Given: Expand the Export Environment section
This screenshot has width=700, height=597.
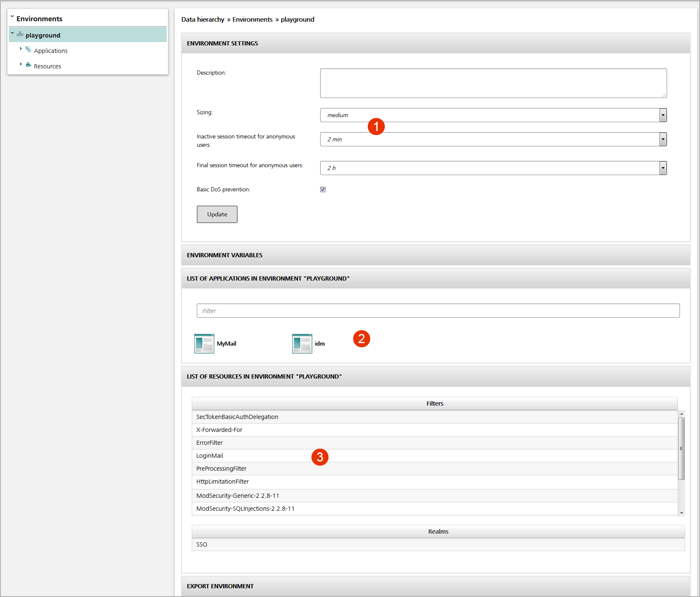Looking at the screenshot, I should [x=436, y=586].
